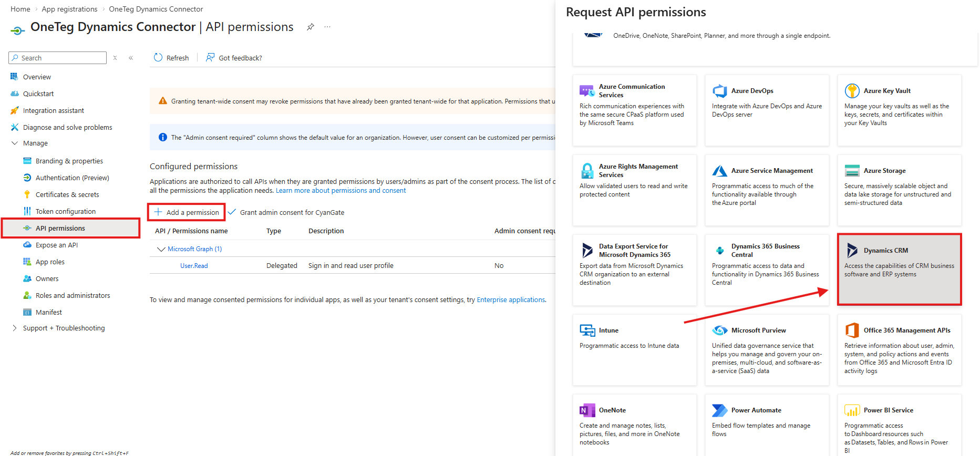Image resolution: width=980 pixels, height=456 pixels.
Task: Collapse the sidebar with the double chevron icon
Action: point(131,58)
